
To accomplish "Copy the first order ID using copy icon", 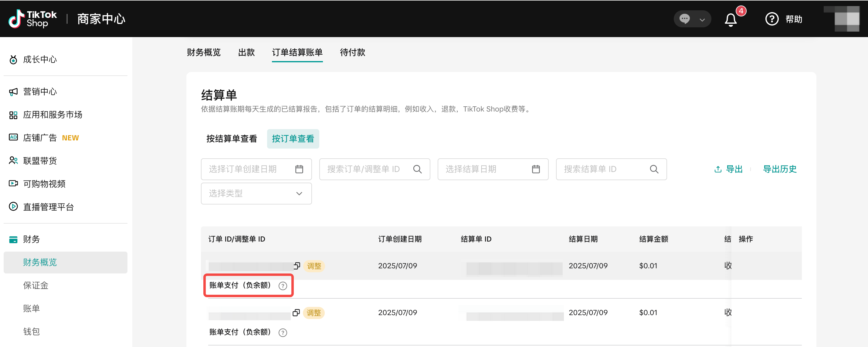I will tap(297, 266).
